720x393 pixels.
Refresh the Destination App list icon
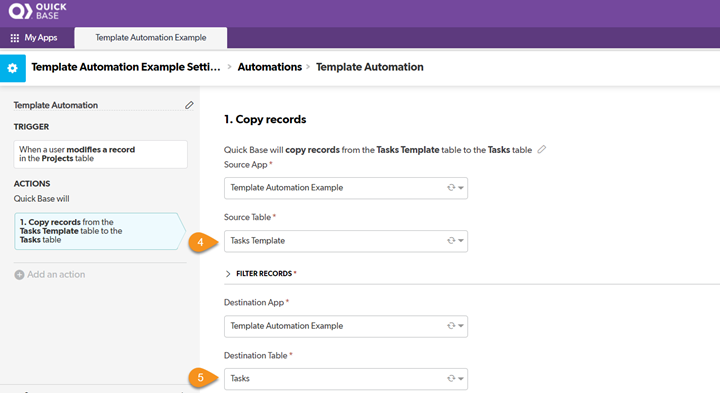click(x=451, y=326)
